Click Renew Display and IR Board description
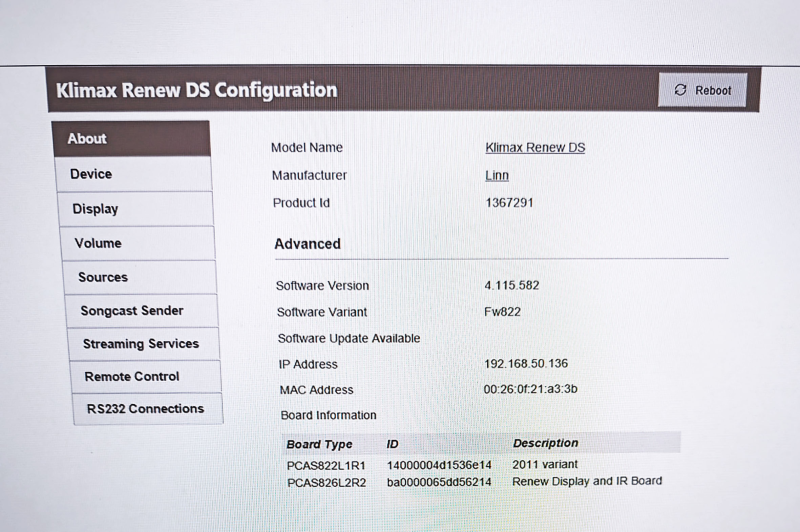The image size is (800, 532). point(587,481)
